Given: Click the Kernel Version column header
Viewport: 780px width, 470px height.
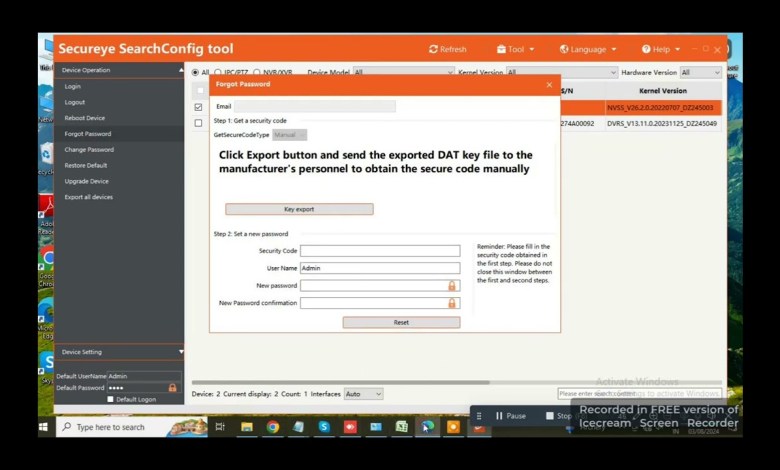Looking at the screenshot, I should click(x=663, y=91).
